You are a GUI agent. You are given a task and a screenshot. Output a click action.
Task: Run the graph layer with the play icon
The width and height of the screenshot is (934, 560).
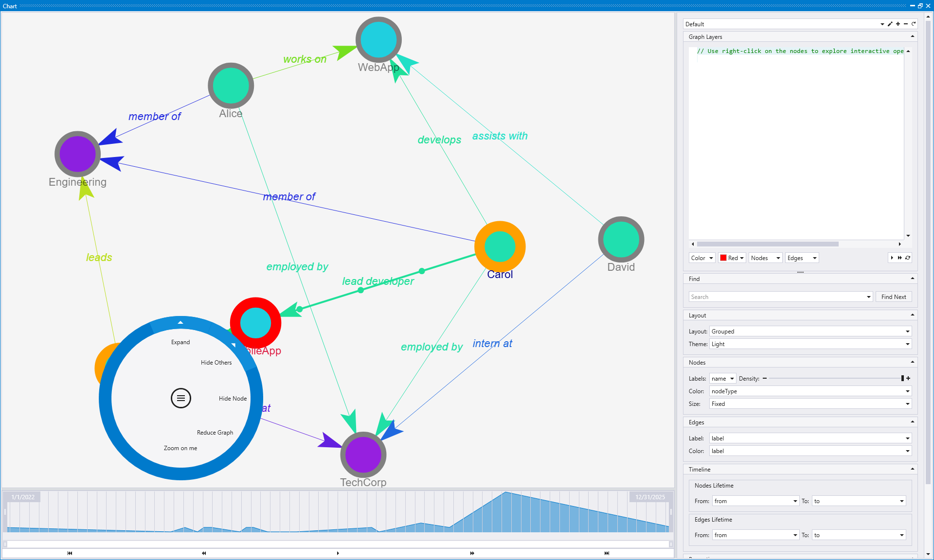click(x=892, y=258)
